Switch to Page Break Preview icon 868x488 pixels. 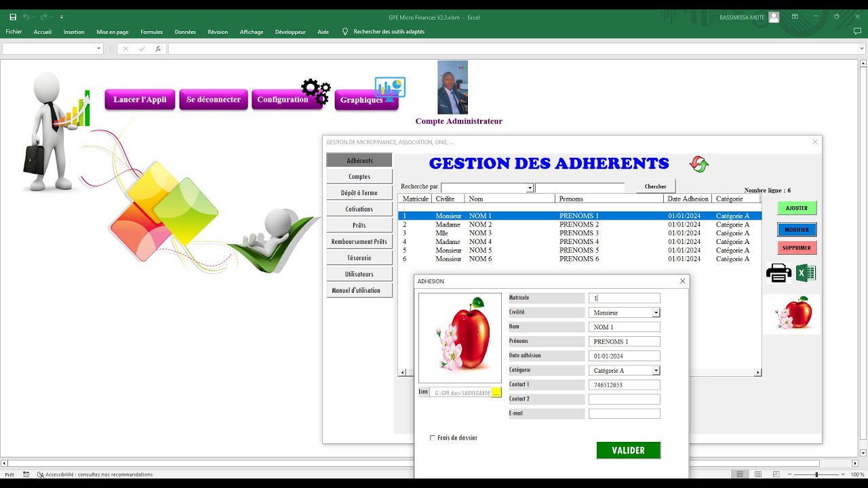[x=777, y=474]
